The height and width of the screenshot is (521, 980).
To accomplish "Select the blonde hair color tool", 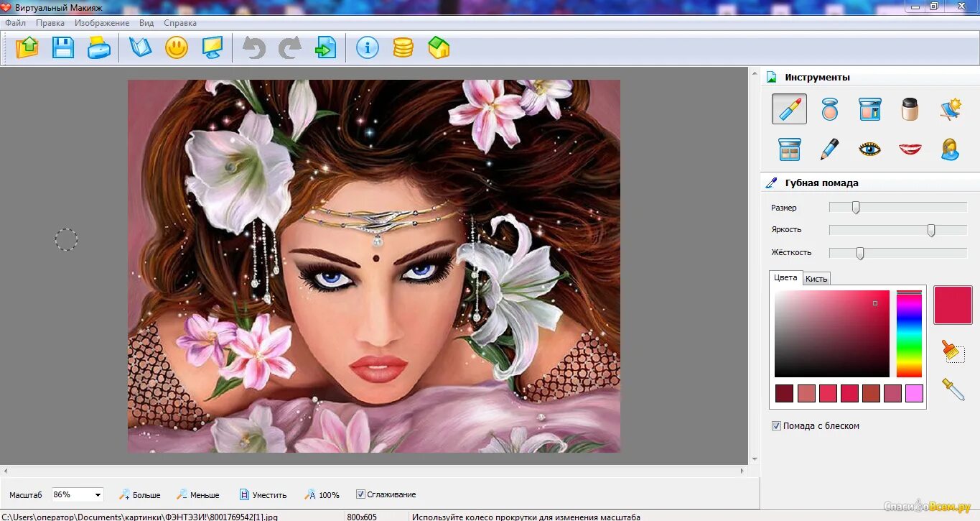I will coord(951,149).
